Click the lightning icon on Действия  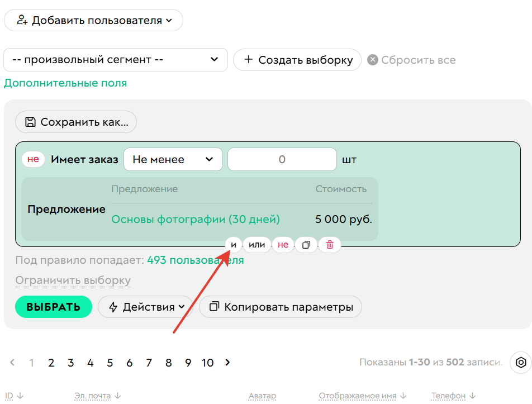click(113, 306)
